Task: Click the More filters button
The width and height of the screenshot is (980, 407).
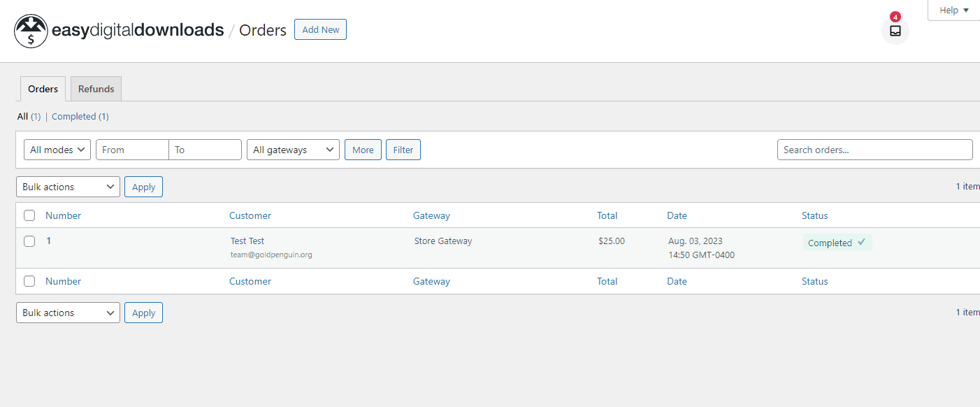Action: point(363,150)
